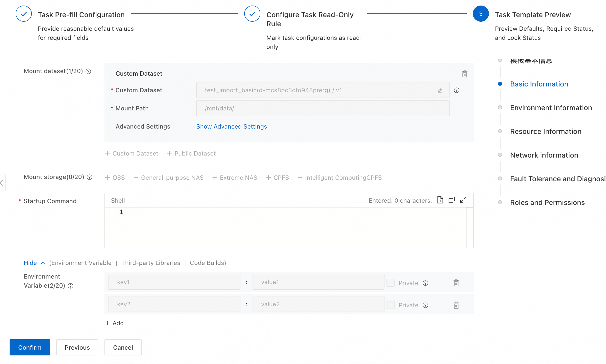Go to Configure Task Read-Only Rule step icon
606x364 pixels.
[252, 14]
